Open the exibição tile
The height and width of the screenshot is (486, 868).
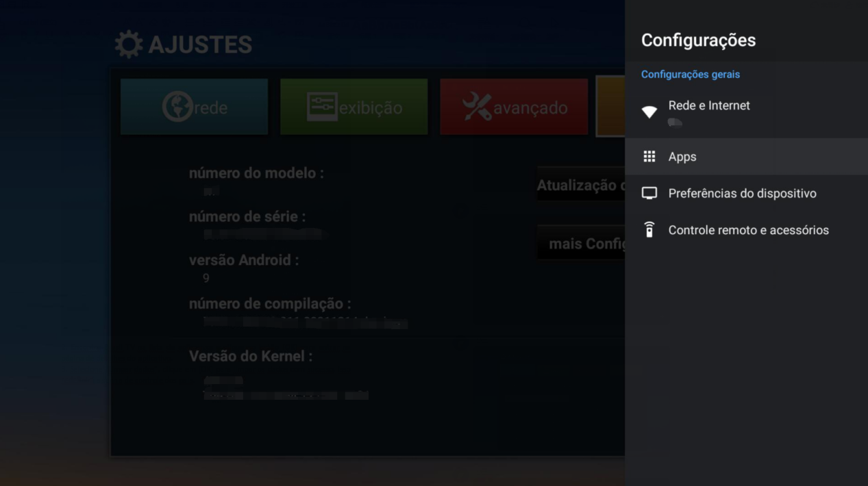point(354,106)
